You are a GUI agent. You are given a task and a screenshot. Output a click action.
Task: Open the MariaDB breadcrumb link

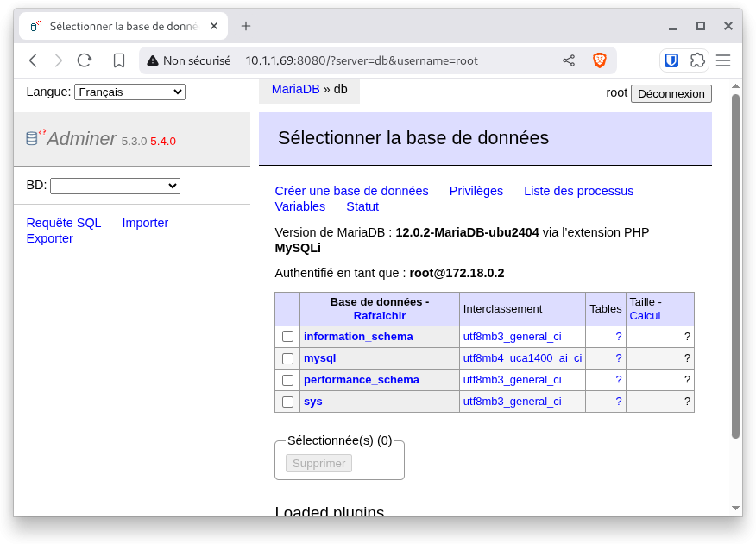(x=295, y=89)
